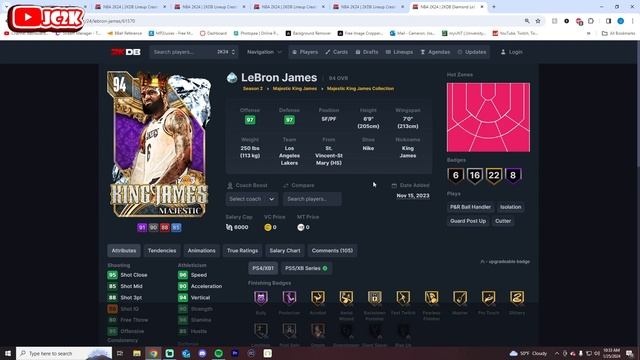Open the Aerial Wizard badge icon
This screenshot has width=640, height=360.
click(x=346, y=298)
